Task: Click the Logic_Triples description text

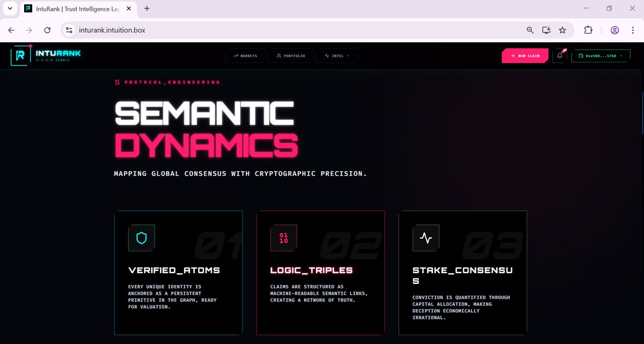Action: (319, 294)
